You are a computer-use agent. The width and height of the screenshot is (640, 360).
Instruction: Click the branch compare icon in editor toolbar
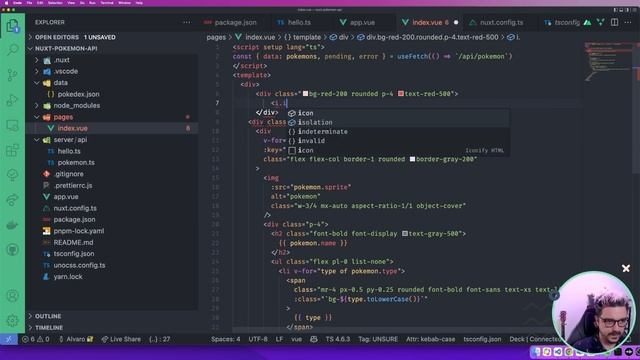[600, 22]
